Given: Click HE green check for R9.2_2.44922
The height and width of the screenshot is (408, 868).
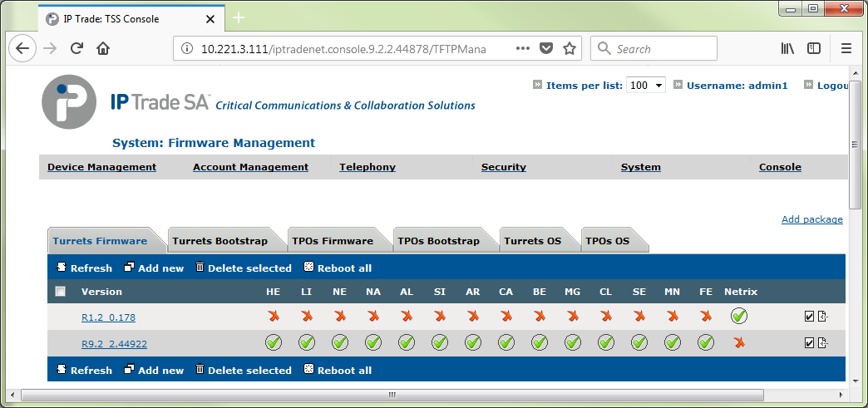Looking at the screenshot, I should 274,342.
